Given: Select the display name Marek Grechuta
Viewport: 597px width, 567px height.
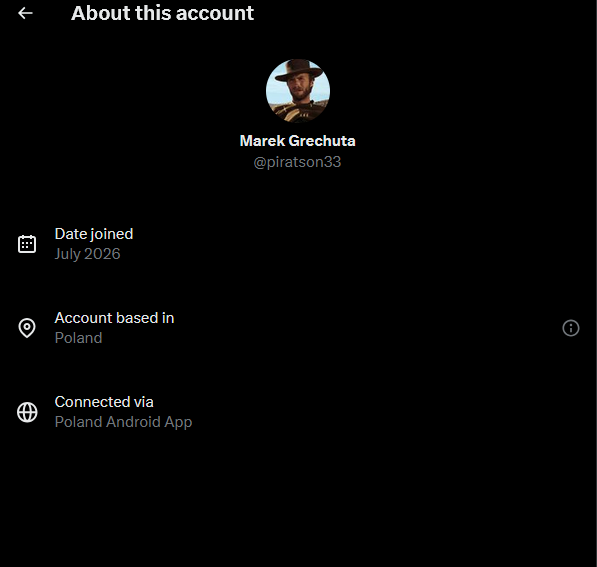Looking at the screenshot, I should (297, 141).
